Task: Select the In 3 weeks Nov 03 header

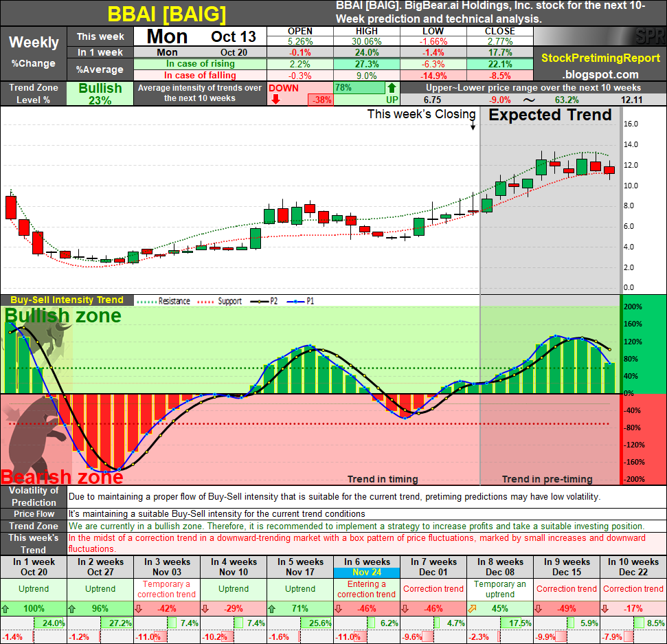Action: (x=167, y=567)
